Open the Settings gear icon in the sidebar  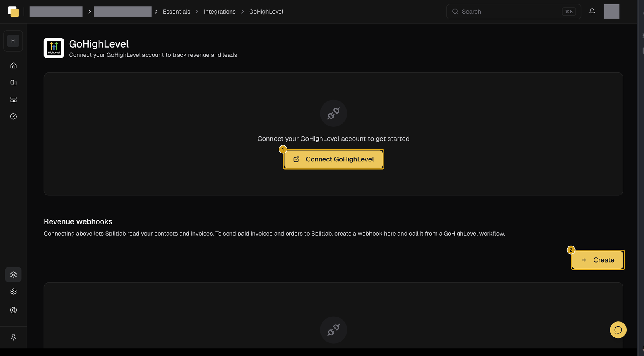(13, 292)
